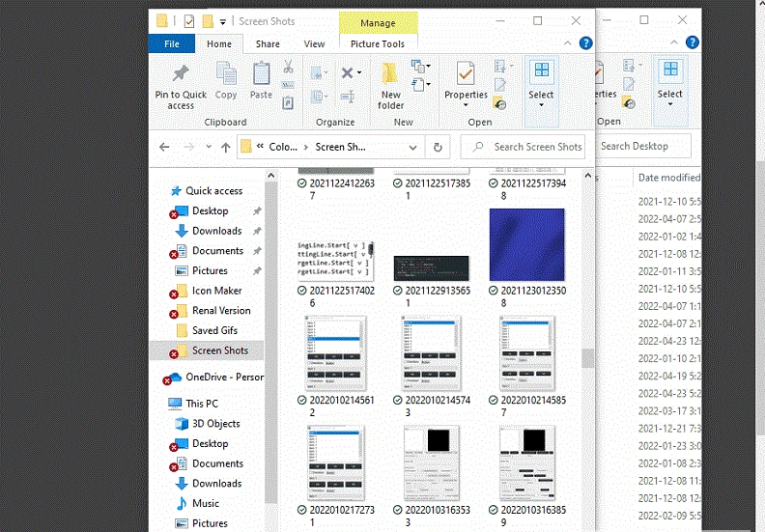Open the Delete options dropdown arrow
Image resolution: width=765 pixels, height=532 pixels.
[359, 72]
